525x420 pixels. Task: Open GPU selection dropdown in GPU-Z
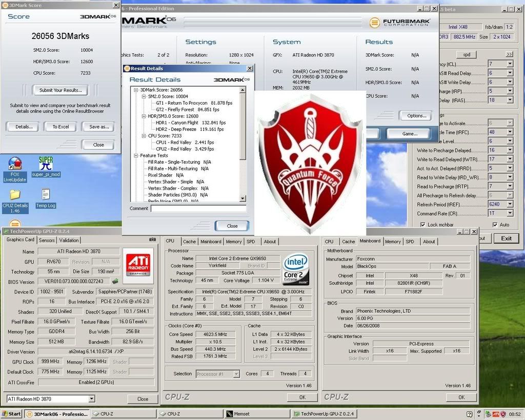92,399
